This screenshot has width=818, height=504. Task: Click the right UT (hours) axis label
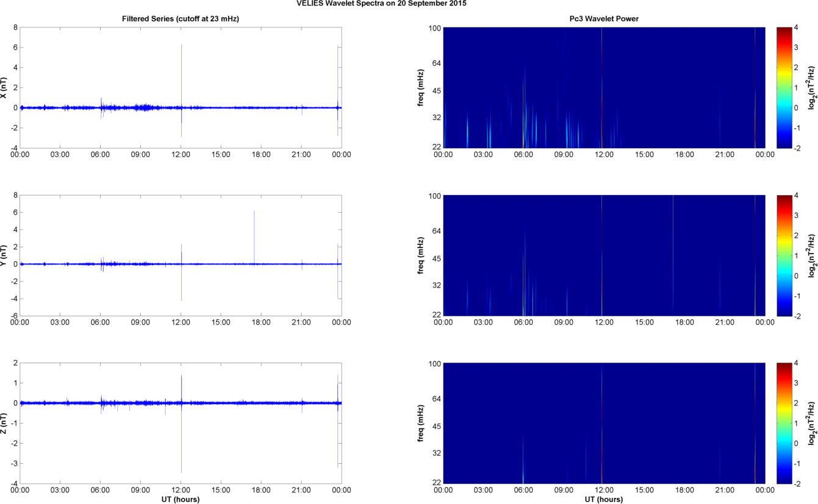point(604,500)
